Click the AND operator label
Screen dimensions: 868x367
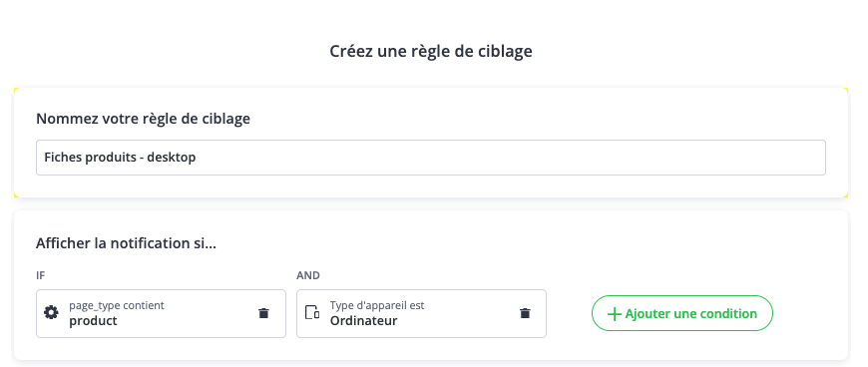click(308, 275)
